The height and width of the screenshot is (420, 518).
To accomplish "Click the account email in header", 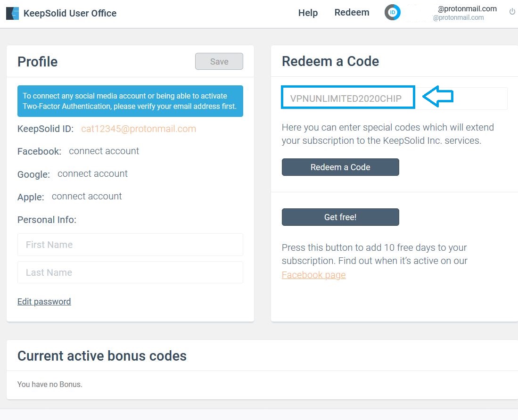I will coord(467,9).
